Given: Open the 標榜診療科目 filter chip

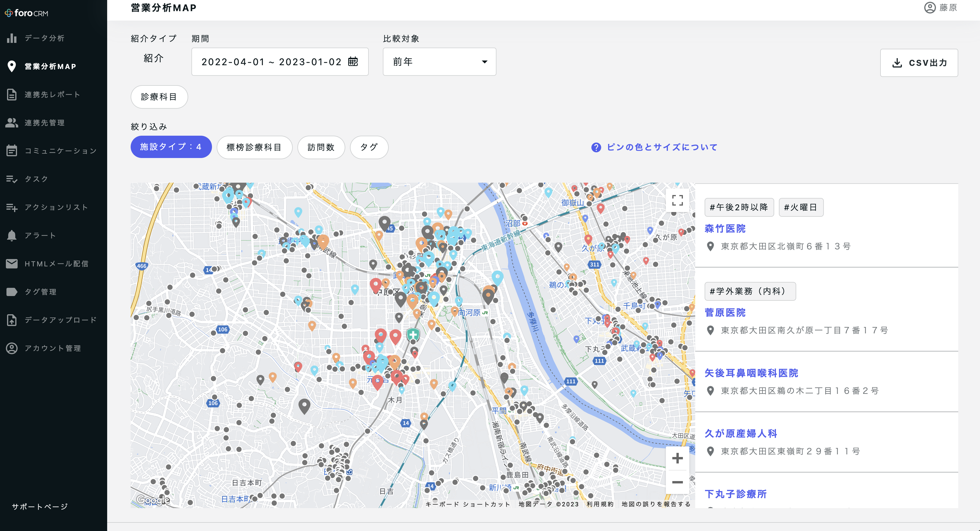Looking at the screenshot, I should click(254, 147).
